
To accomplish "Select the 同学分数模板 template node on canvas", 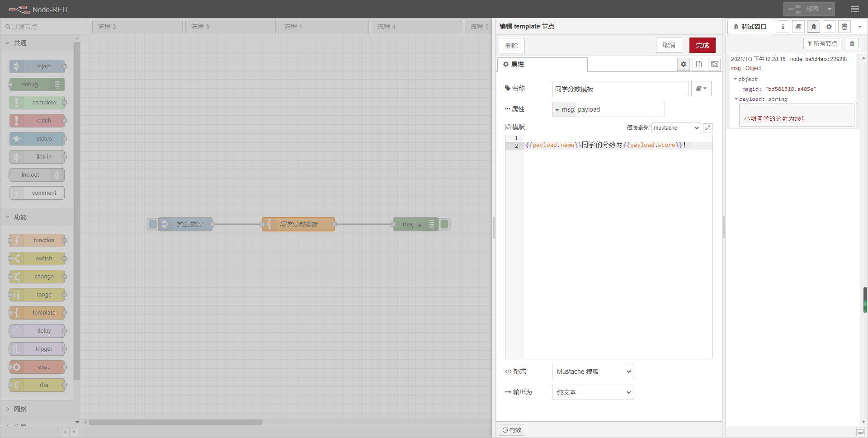I will click(x=298, y=224).
